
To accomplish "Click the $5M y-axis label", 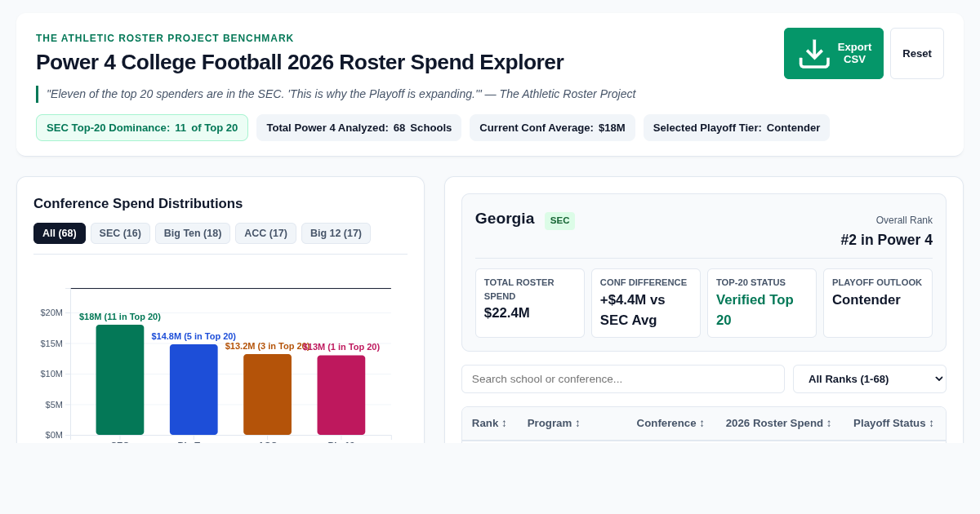I will 54,405.
